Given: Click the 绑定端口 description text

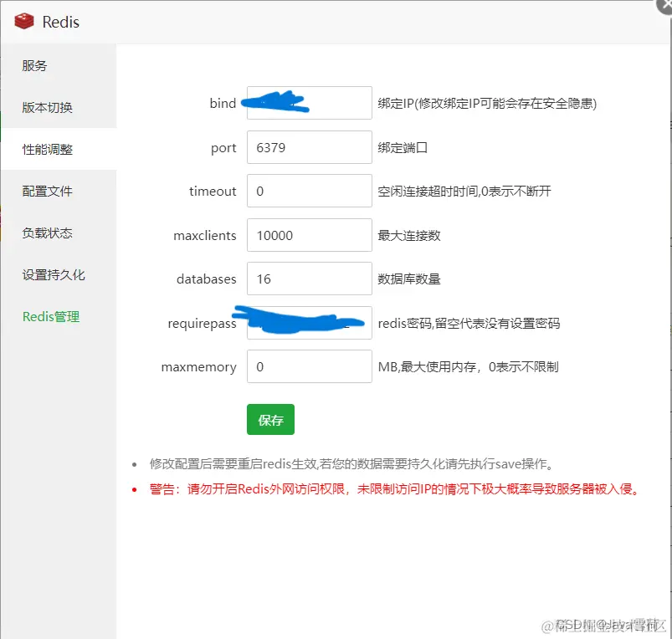Looking at the screenshot, I should pyautogui.click(x=403, y=148).
